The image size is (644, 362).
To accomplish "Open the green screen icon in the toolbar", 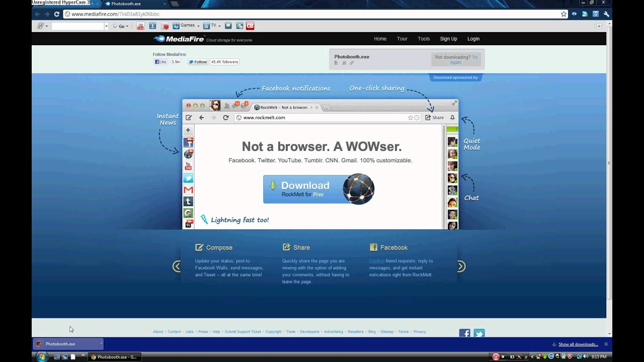I will point(239,26).
